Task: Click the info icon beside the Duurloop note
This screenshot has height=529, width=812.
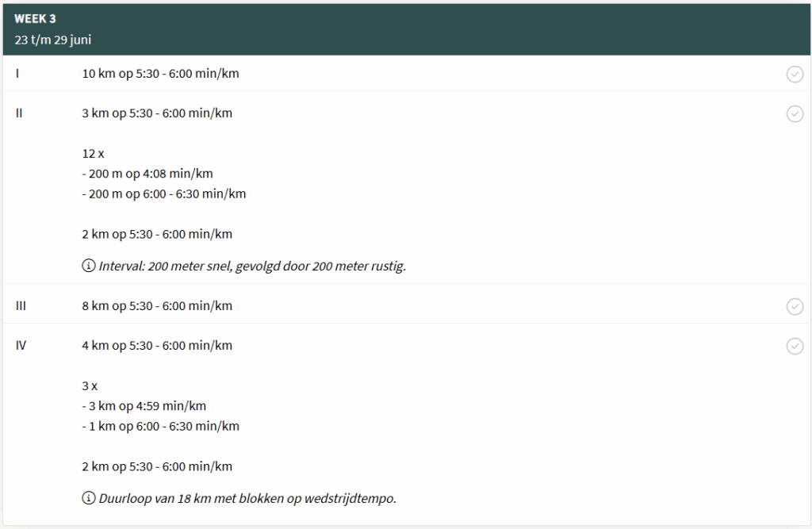Action: (x=89, y=499)
